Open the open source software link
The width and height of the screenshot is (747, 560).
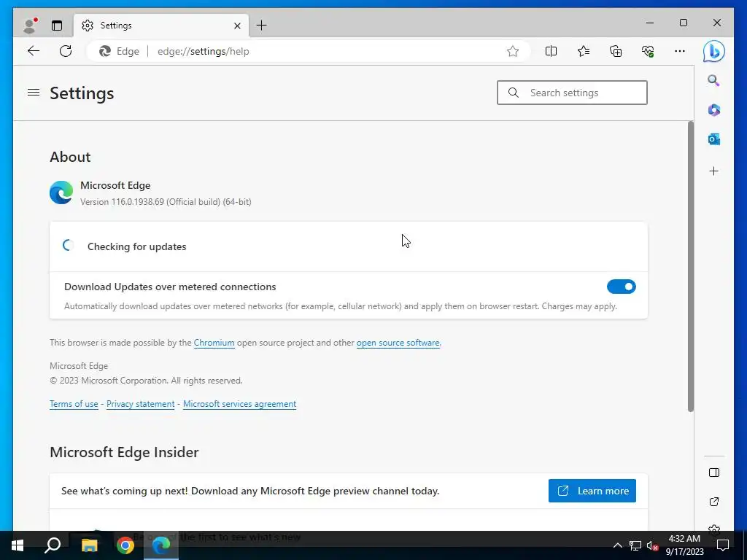click(x=398, y=343)
